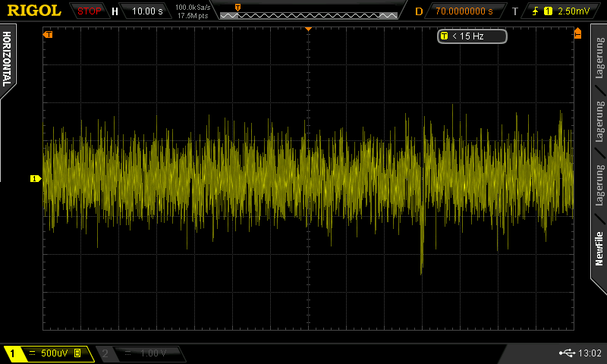Viewport: 607px width, 364px height.
Task: Click the waveform memory overview bar
Action: click(309, 15)
